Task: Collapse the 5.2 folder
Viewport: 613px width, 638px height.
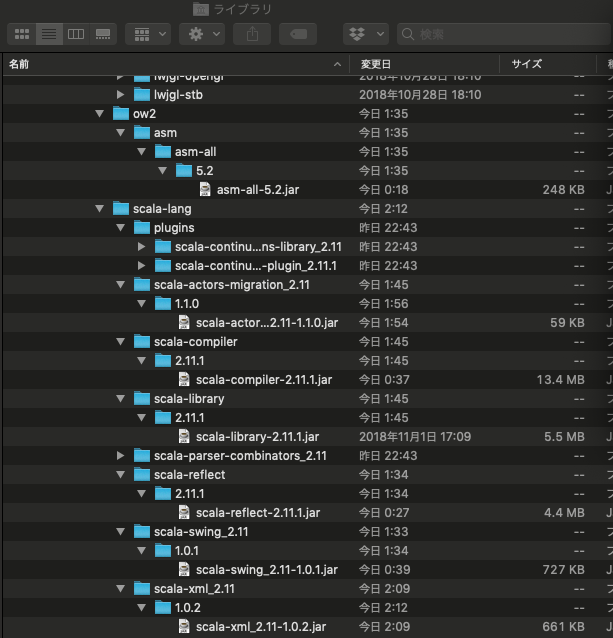Action: [162, 171]
